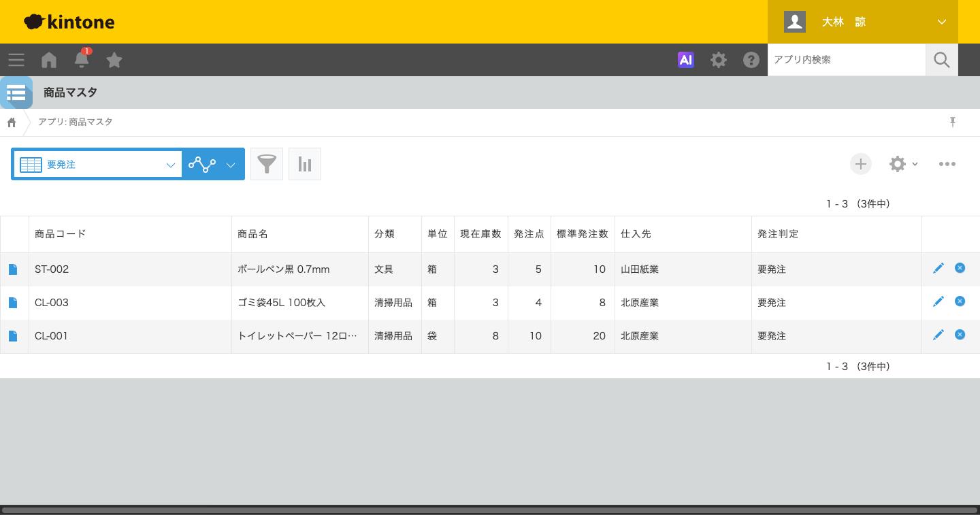Viewport: 980px width, 515px height.
Task: Select cell ボールペン黒 0.7mm
Action: (300, 269)
